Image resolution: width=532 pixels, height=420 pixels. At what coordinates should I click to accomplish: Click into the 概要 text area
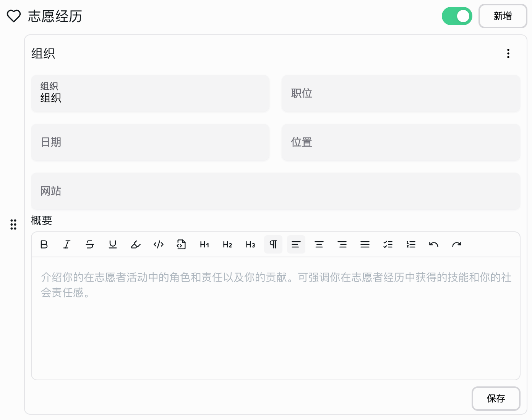pos(276,318)
